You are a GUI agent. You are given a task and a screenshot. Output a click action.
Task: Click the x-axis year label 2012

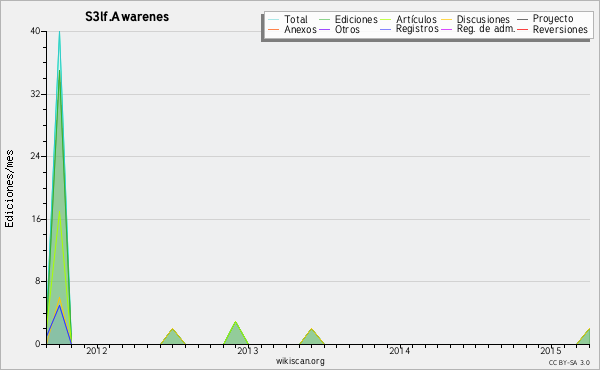pyautogui.click(x=97, y=351)
